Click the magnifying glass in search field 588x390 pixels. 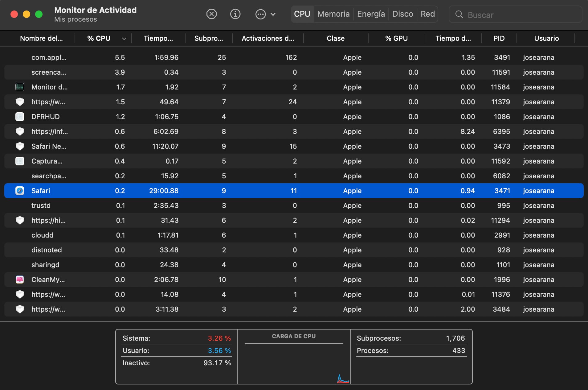[x=459, y=15]
